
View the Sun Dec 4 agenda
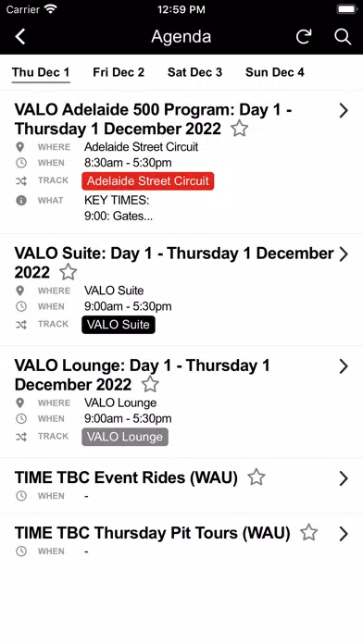tap(275, 72)
